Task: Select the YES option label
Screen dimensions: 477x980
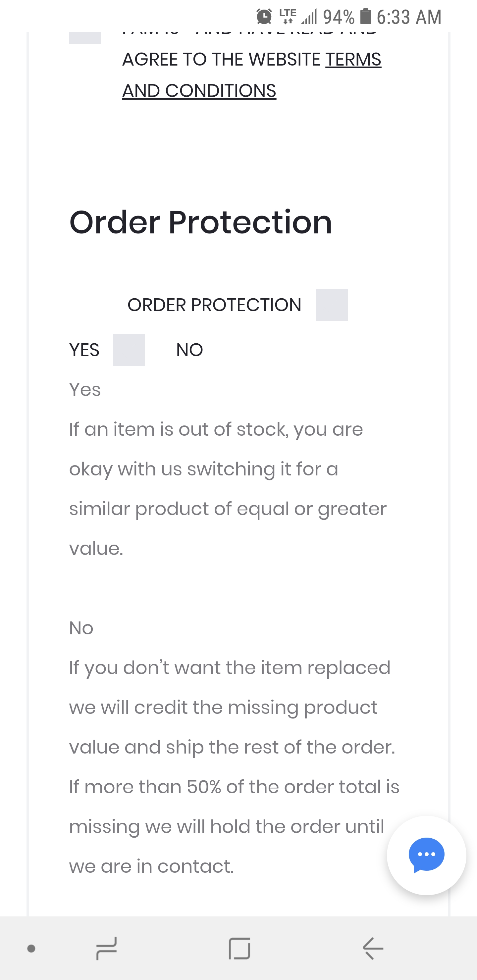Action: [84, 350]
